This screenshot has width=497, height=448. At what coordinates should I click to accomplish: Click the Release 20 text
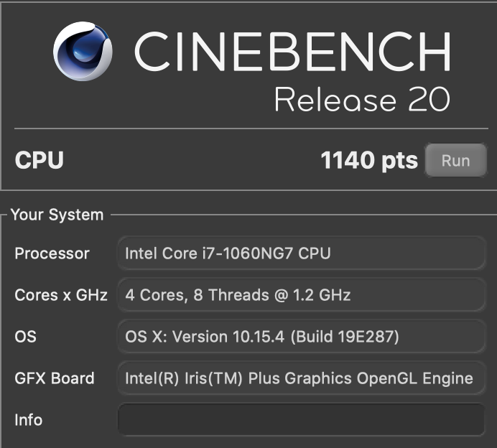[362, 99]
